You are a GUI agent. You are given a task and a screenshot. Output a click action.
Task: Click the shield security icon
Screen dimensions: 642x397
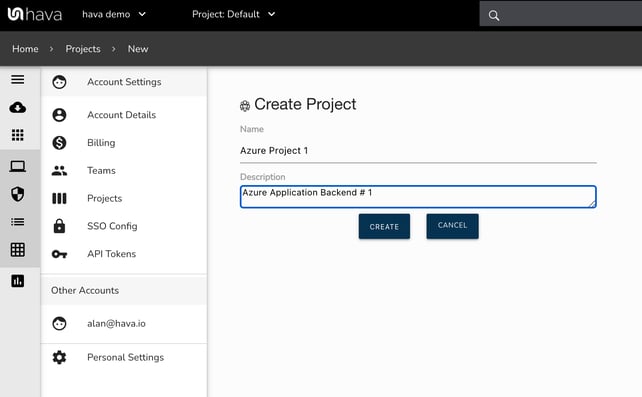tap(18, 194)
